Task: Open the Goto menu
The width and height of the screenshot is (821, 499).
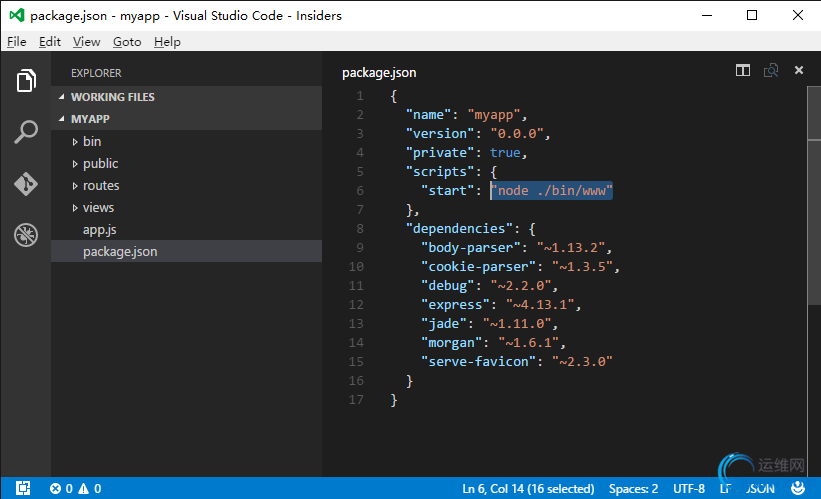Action: point(127,41)
